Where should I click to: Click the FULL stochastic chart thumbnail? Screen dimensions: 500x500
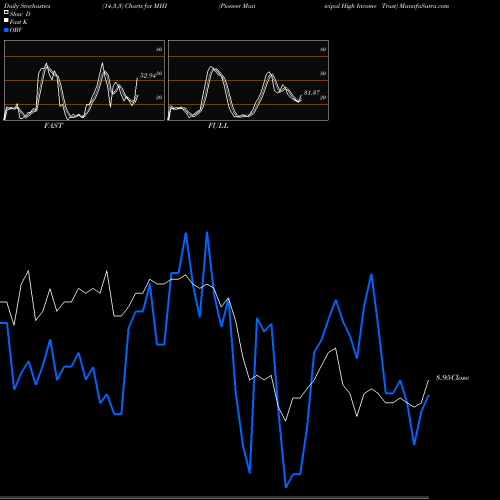pos(248,80)
